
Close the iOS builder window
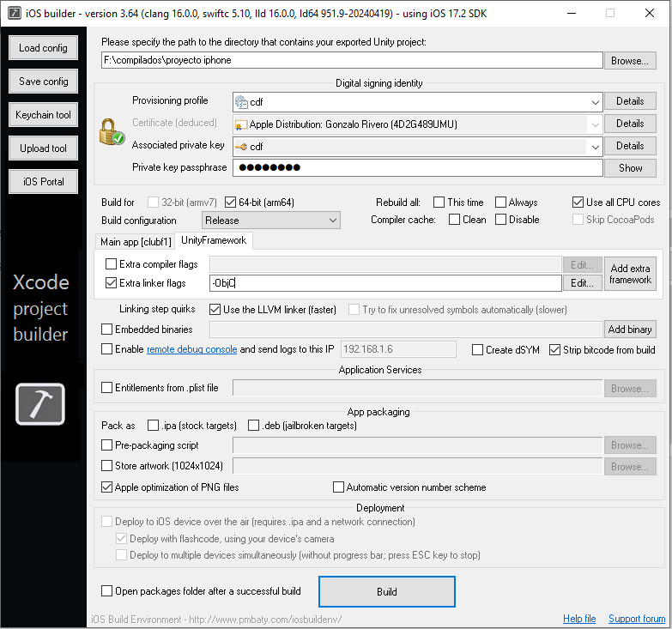(650, 13)
